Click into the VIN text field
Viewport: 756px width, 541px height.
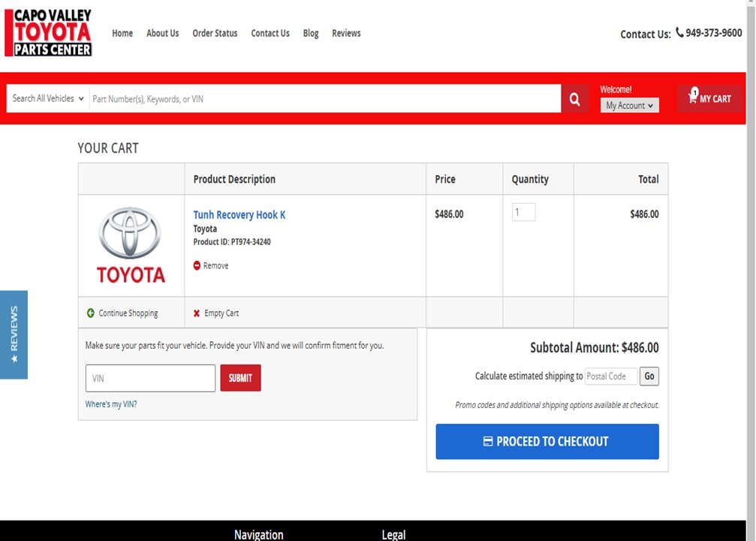(150, 379)
